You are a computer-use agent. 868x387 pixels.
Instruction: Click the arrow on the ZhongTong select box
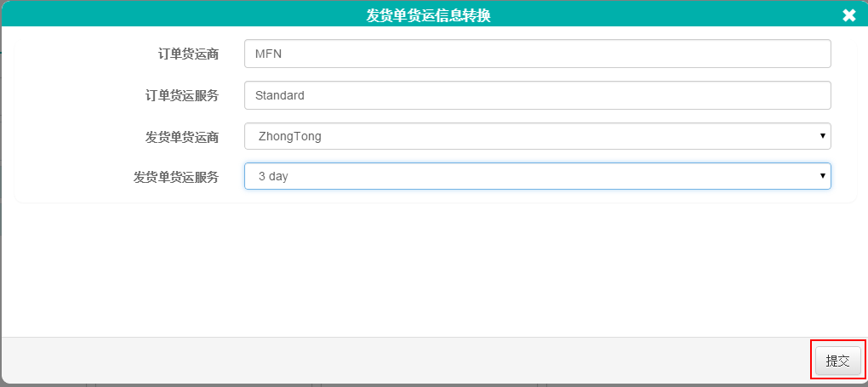tap(823, 136)
